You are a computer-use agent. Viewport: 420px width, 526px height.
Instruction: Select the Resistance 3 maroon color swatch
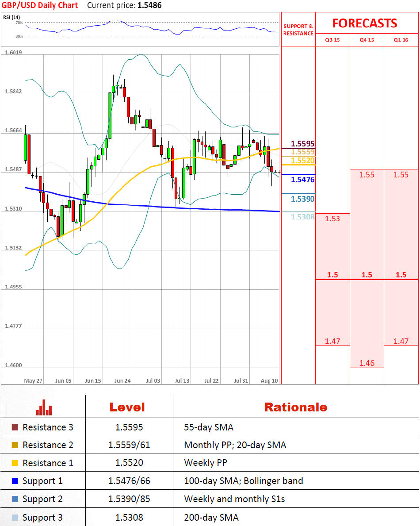click(x=15, y=427)
